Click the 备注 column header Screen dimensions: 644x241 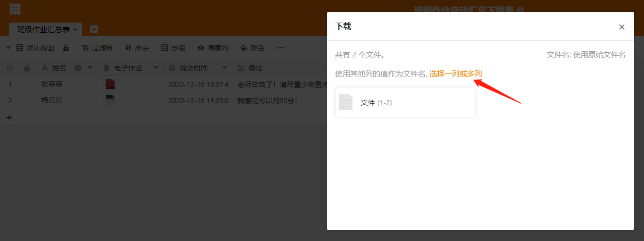(x=255, y=67)
